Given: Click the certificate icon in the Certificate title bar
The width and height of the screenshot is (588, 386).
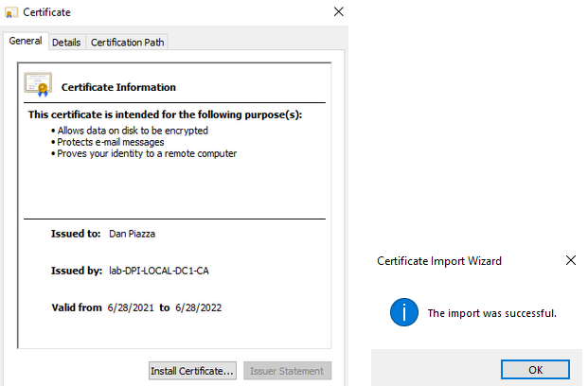Looking at the screenshot, I should pos(10,12).
